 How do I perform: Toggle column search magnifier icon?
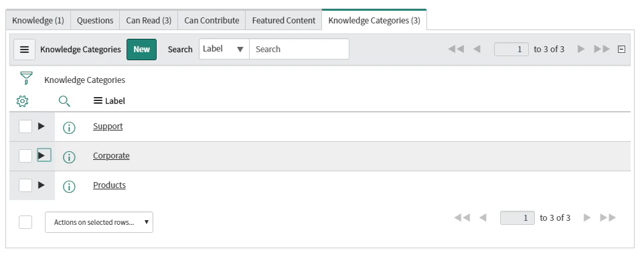[64, 101]
